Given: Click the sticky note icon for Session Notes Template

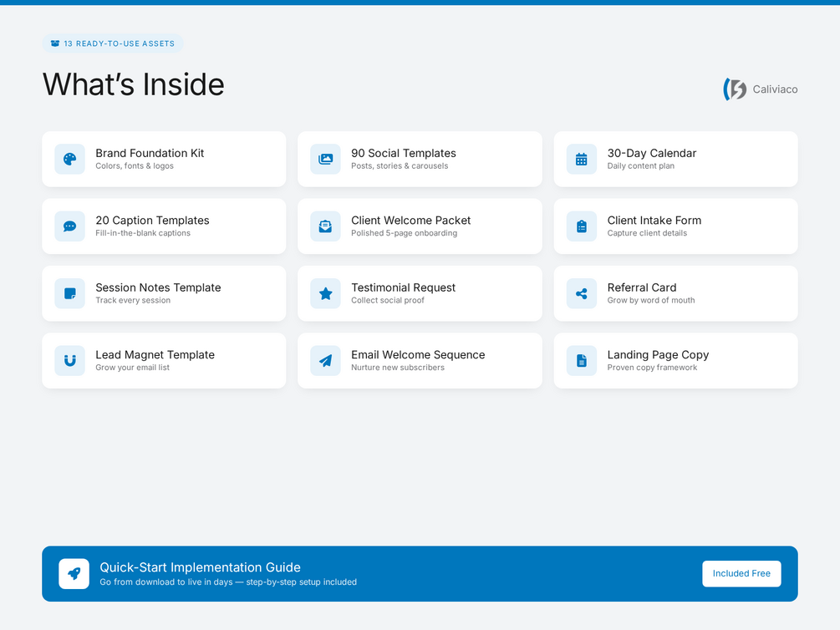Looking at the screenshot, I should tap(69, 293).
